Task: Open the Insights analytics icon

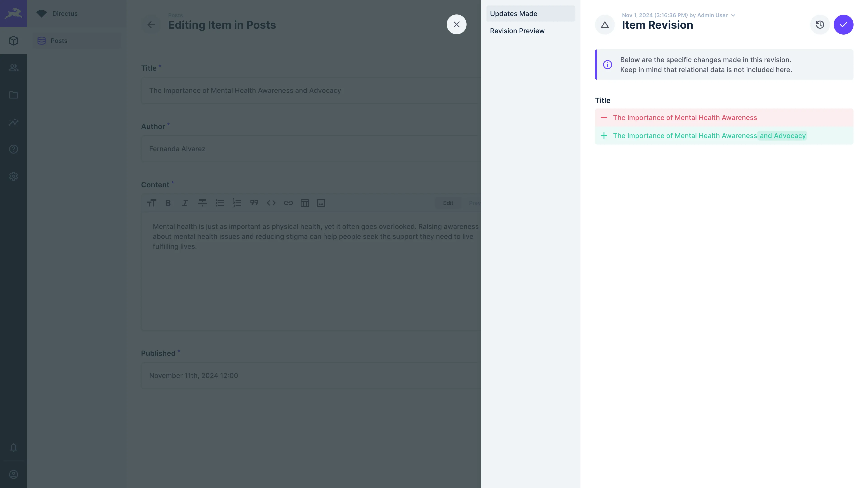Action: (14, 122)
